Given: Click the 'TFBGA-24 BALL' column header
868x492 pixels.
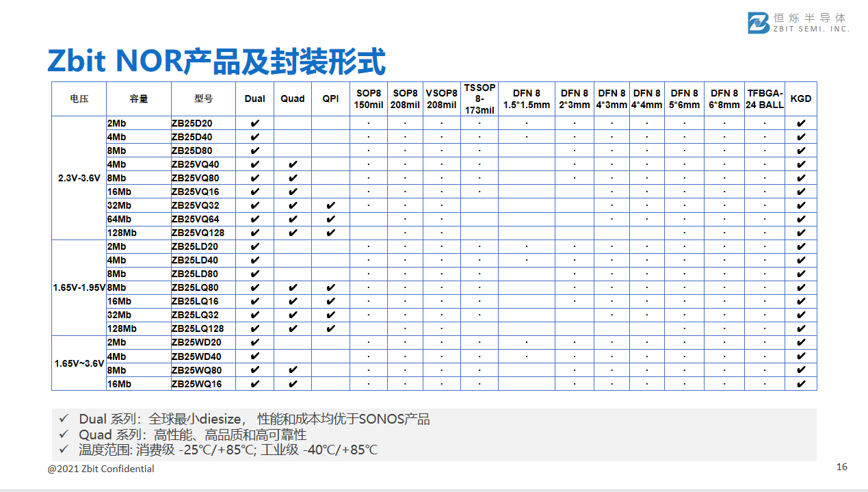Looking at the screenshot, I should [765, 99].
